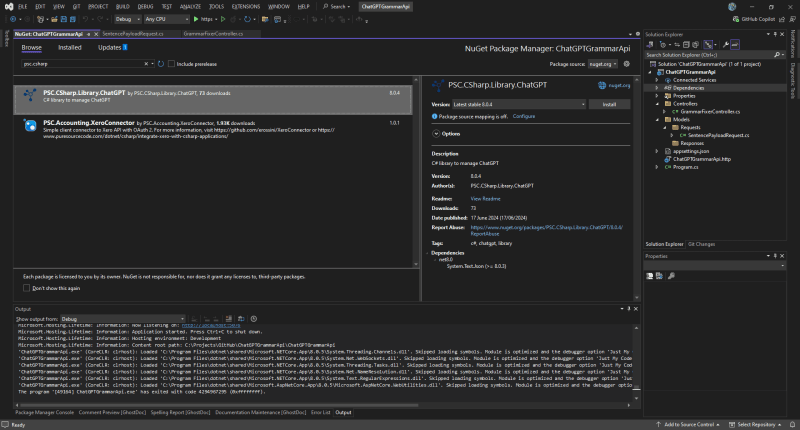Click Properties panel Alphabetical sort icon
Screen dimensions: 800x430
tap(659, 275)
